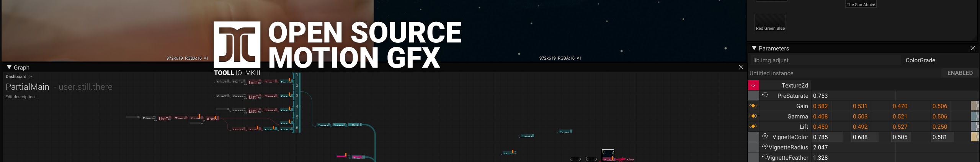Open the Lift color swatch
The image size is (980, 162).
975,126
